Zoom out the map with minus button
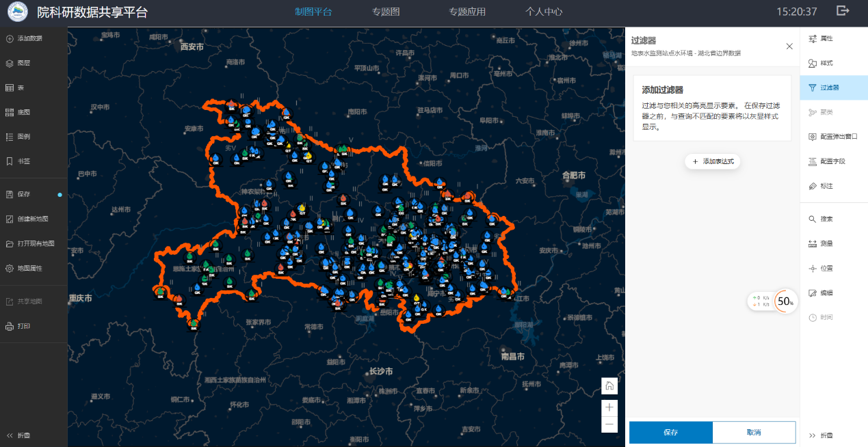Image resolution: width=868 pixels, height=447 pixels. click(x=609, y=424)
